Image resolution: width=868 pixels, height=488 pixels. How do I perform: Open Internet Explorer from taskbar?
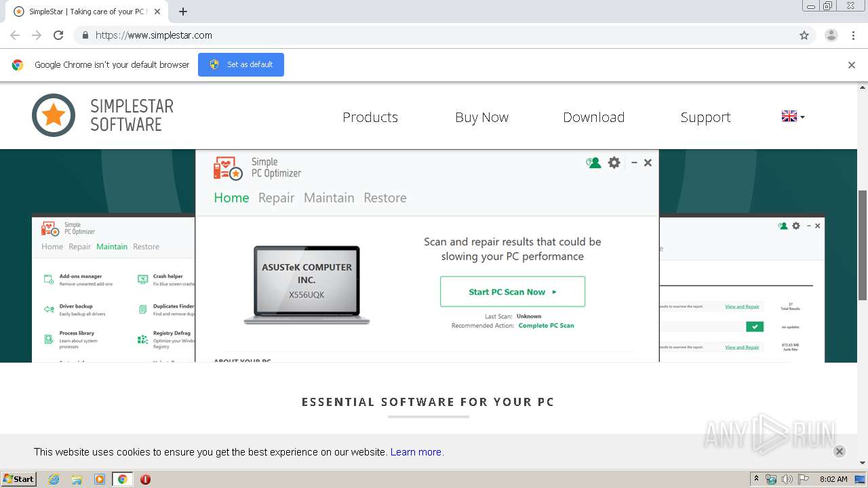pos(54,479)
